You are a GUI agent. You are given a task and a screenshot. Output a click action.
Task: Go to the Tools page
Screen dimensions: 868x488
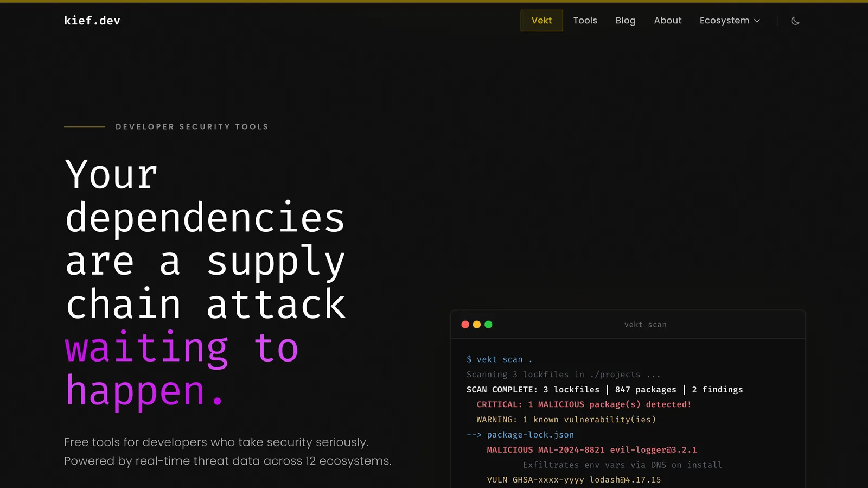click(x=585, y=21)
